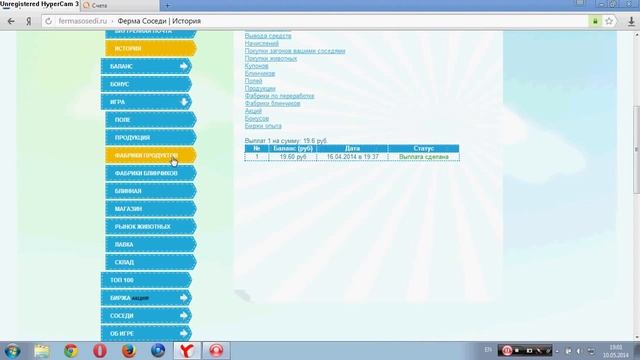The image size is (640, 360).
Task: Click the 'Баланс (руб)' column header
Action: [293, 149]
